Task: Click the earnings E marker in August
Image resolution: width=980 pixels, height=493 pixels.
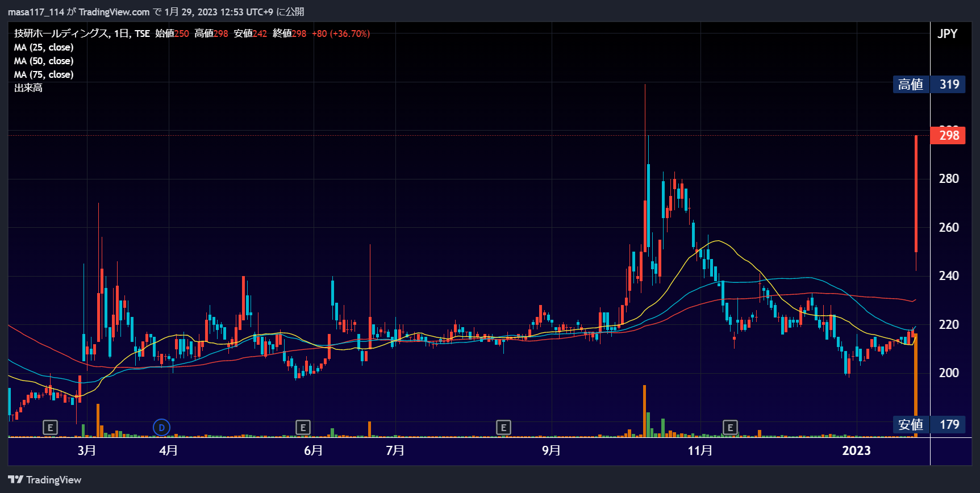Action: pos(503,427)
